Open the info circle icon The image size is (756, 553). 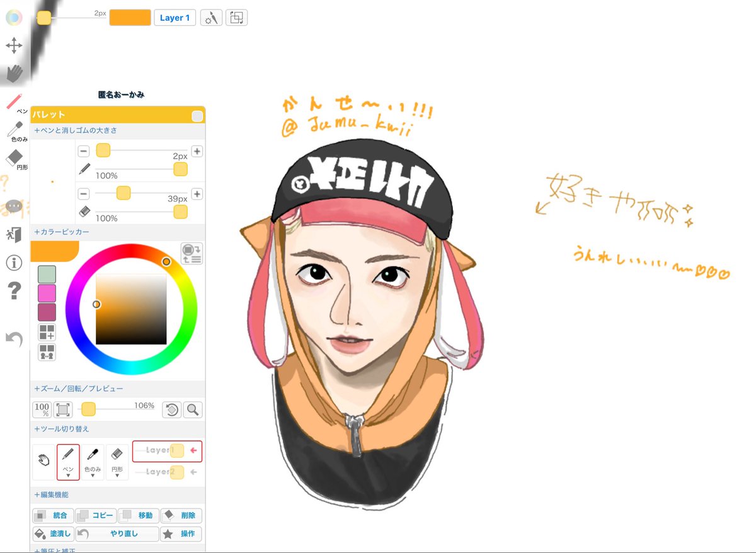[14, 263]
